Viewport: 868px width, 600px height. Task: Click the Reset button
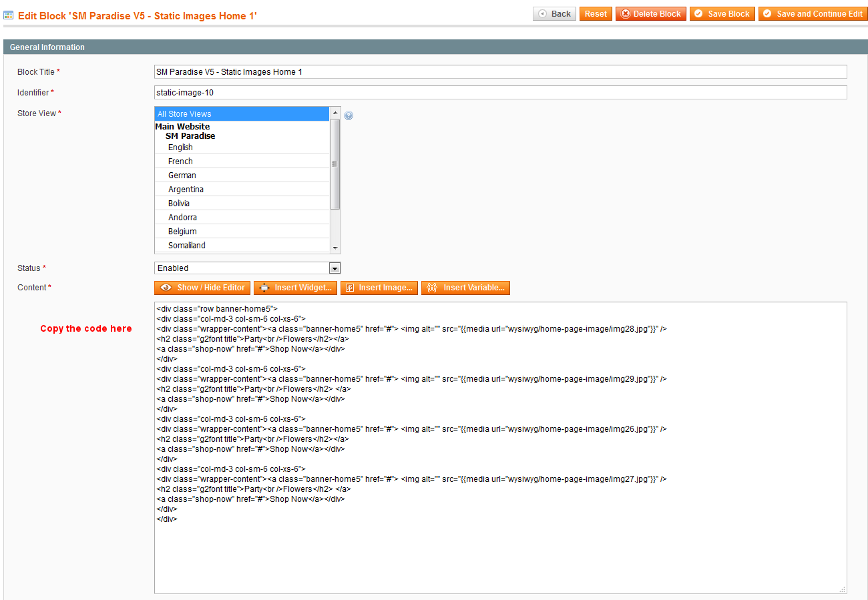[x=596, y=14]
